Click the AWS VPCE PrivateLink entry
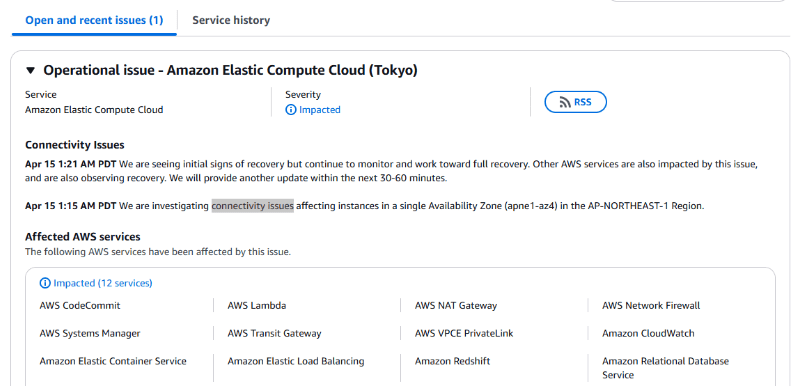The width and height of the screenshot is (795, 388). point(464,334)
